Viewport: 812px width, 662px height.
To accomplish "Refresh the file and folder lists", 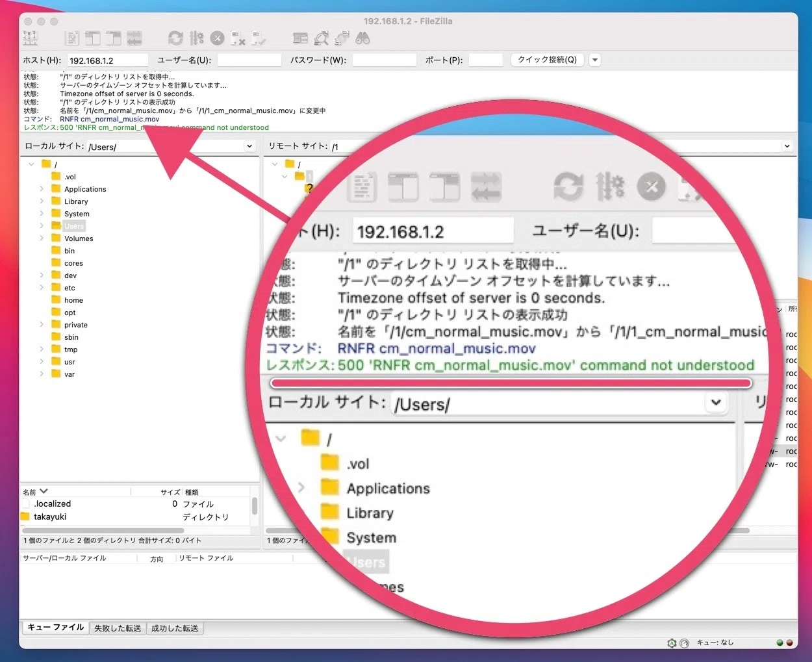I will (x=175, y=38).
